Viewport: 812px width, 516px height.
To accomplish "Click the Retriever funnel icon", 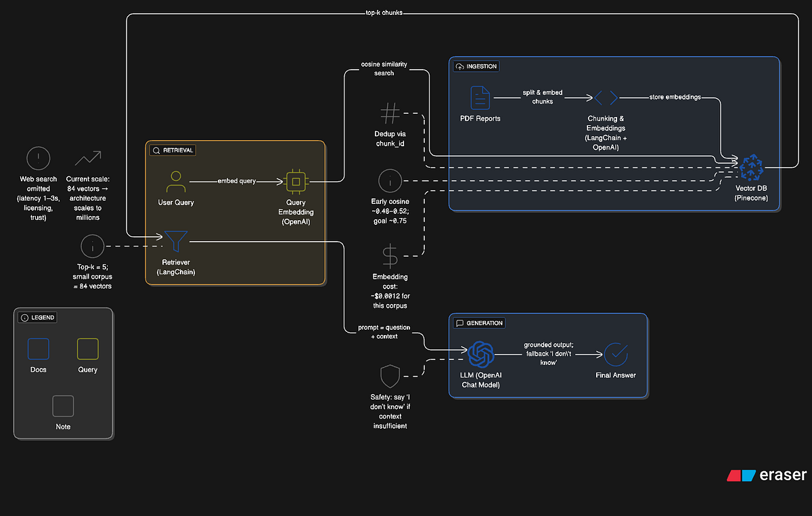I will coord(176,242).
